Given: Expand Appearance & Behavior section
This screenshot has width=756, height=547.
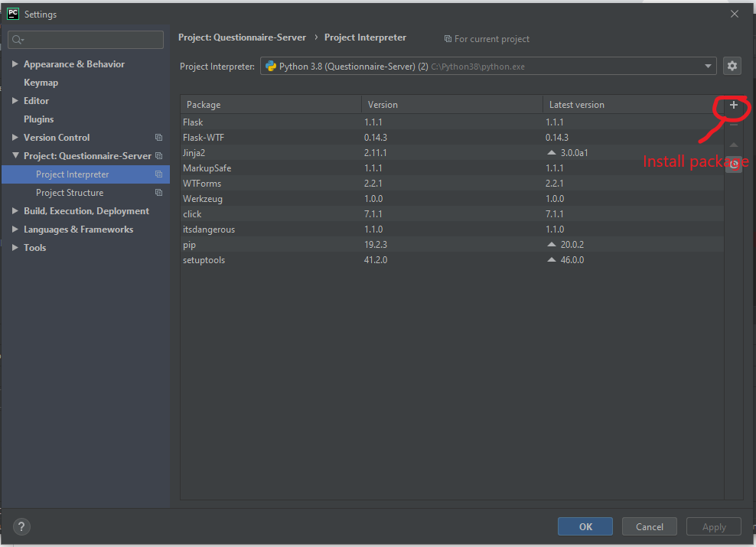Looking at the screenshot, I should click(15, 63).
